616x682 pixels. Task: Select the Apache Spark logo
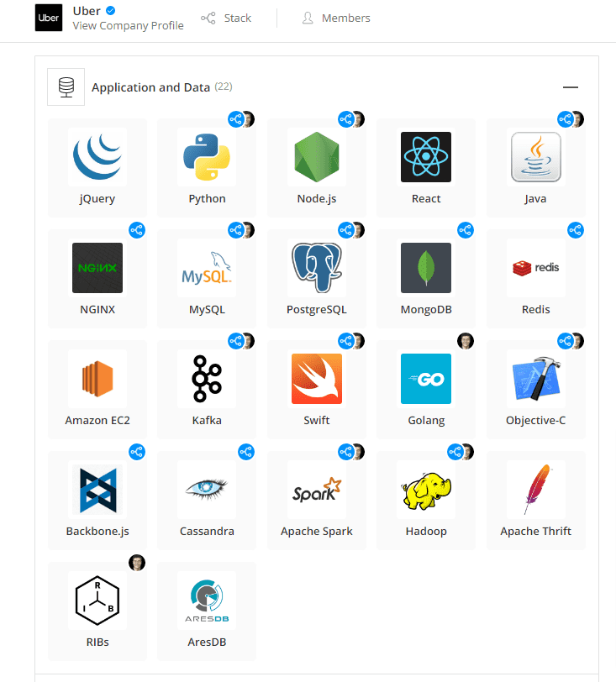point(317,490)
